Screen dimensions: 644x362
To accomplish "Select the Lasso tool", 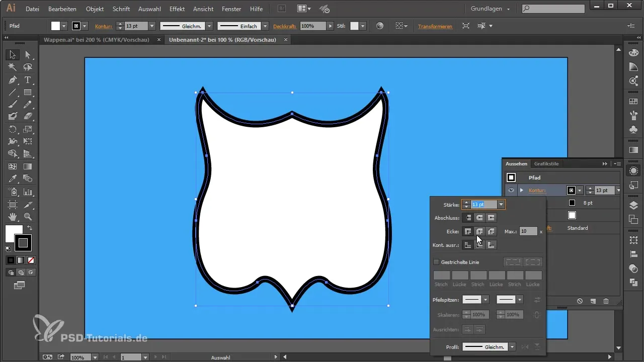I will pyautogui.click(x=28, y=67).
